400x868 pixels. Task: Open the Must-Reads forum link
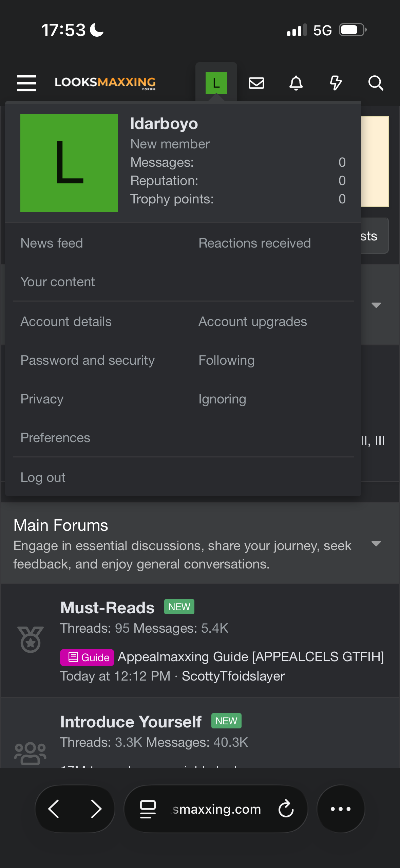tap(107, 607)
